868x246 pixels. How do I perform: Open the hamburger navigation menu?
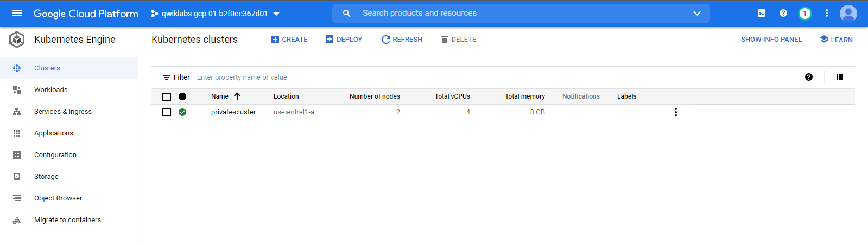[17, 13]
